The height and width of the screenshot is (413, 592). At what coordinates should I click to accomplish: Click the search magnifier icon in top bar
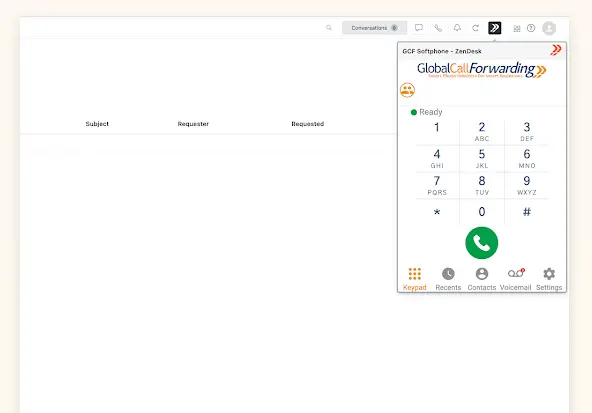[329, 28]
